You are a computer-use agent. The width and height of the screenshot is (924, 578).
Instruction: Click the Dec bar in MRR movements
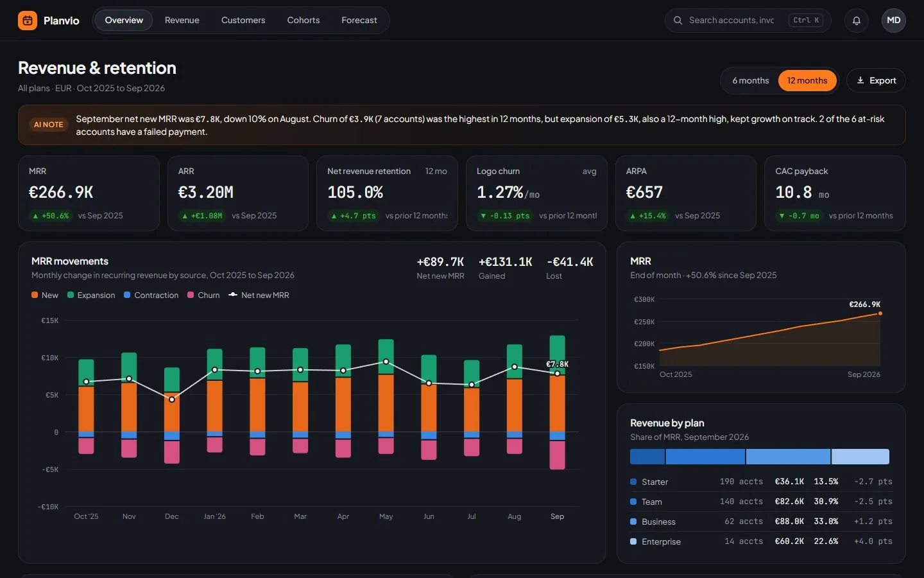coord(172,416)
